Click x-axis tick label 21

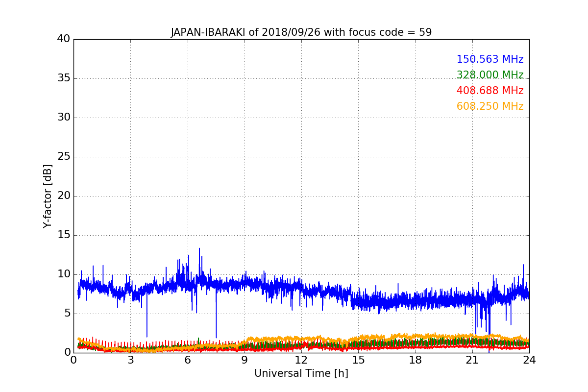(472, 360)
